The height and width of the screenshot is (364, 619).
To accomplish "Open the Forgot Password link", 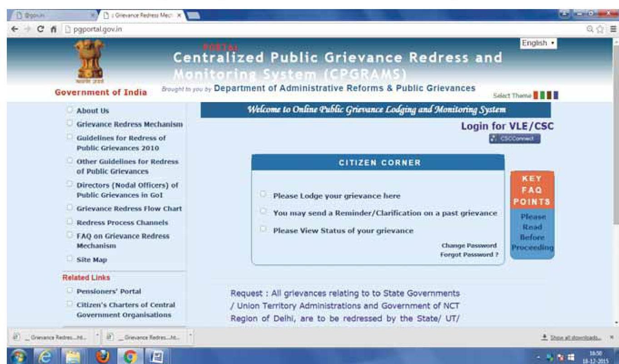I will pyautogui.click(x=469, y=254).
